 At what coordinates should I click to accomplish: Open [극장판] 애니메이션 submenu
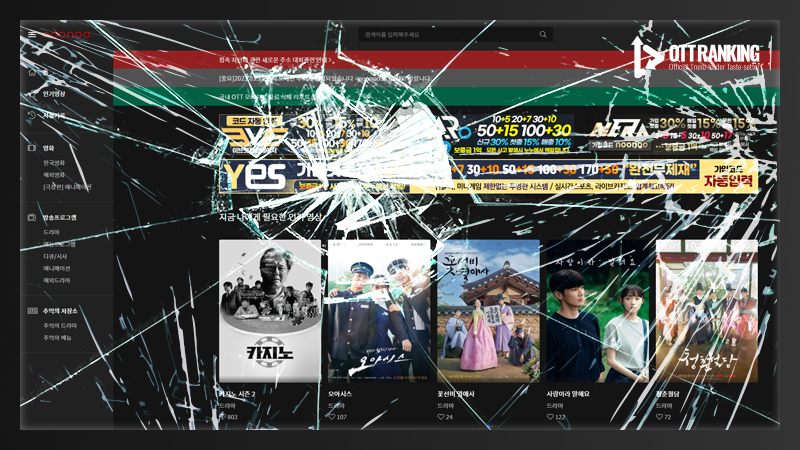[67, 187]
